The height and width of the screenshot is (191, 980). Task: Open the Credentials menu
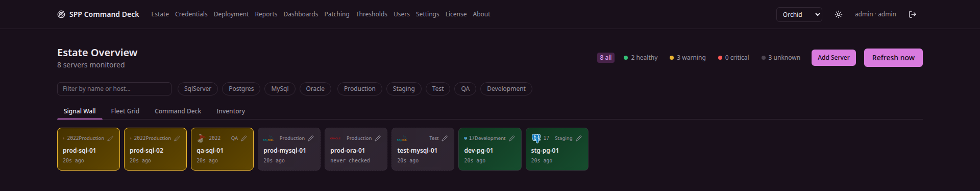[191, 14]
